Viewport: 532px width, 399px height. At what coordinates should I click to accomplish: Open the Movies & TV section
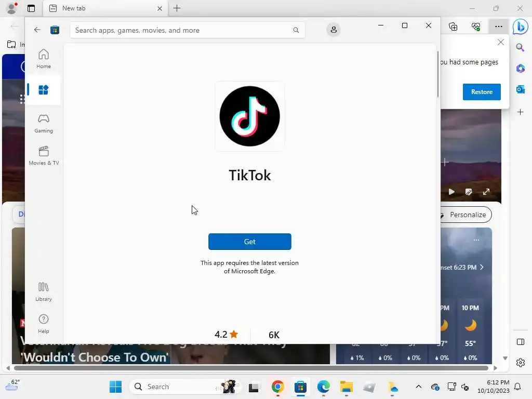tap(44, 155)
